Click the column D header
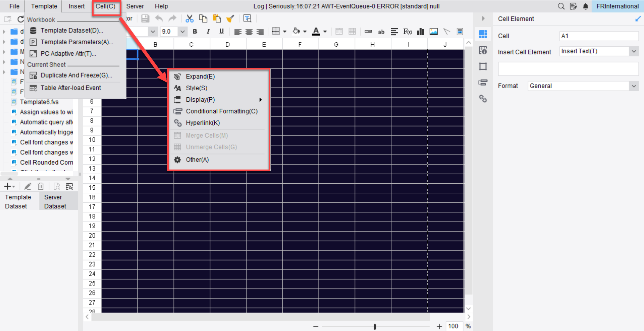The width and height of the screenshot is (644, 331). pos(227,44)
